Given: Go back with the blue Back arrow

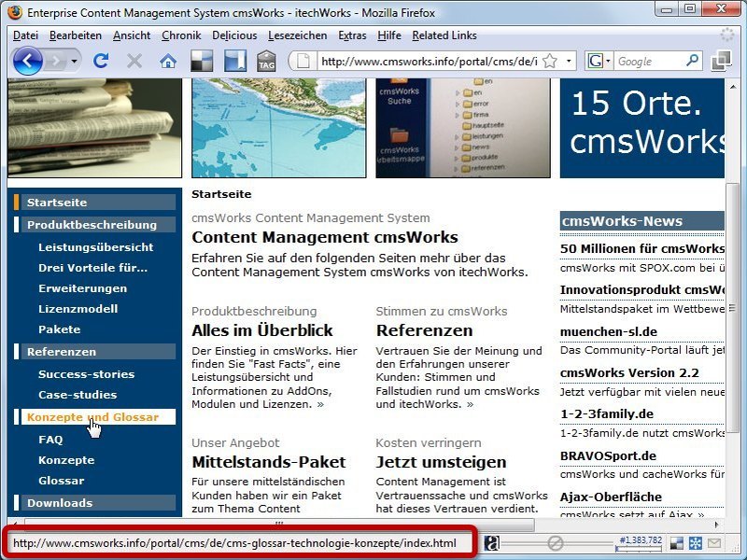Looking at the screenshot, I should (x=27, y=61).
